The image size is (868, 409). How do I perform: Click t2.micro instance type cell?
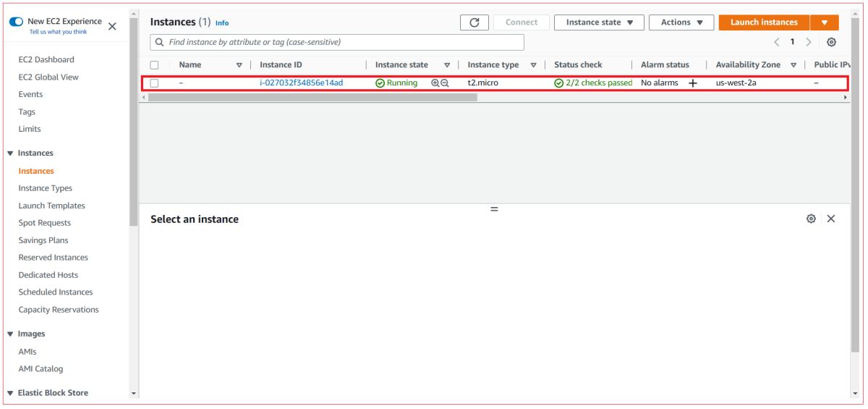click(x=483, y=83)
